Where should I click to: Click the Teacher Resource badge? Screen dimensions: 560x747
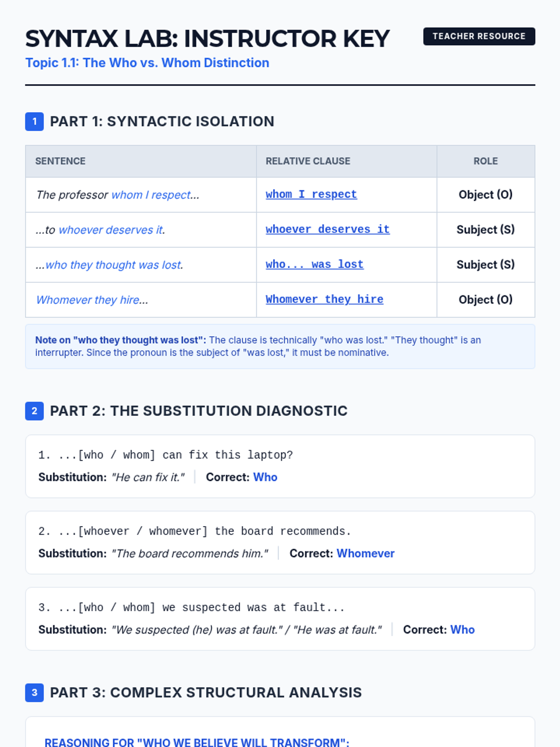[479, 36]
